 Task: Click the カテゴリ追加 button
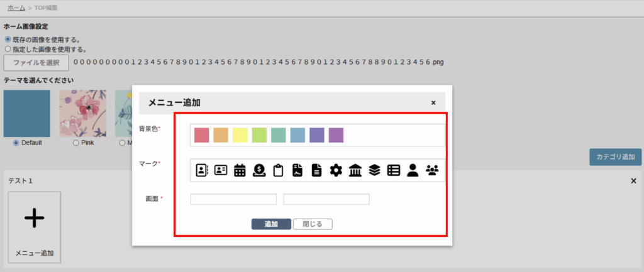615,157
